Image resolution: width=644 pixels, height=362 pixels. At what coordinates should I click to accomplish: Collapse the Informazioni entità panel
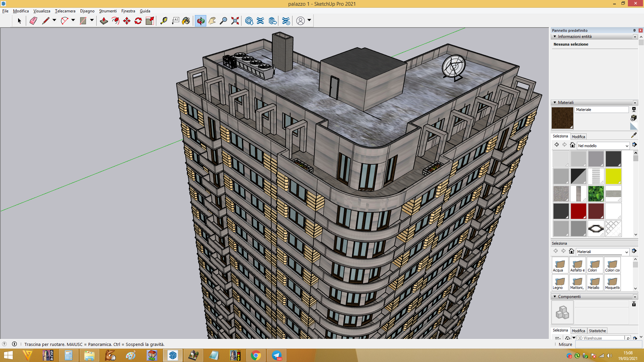tap(555, 37)
